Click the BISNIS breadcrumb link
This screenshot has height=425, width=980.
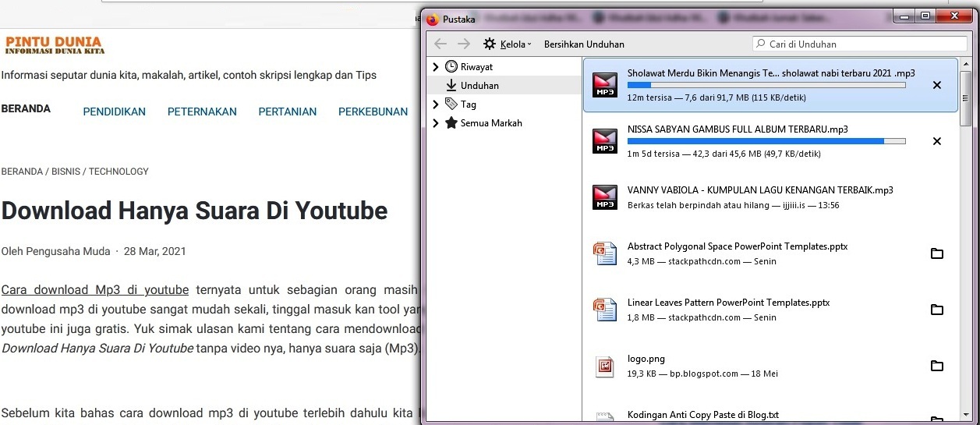pyautogui.click(x=65, y=172)
